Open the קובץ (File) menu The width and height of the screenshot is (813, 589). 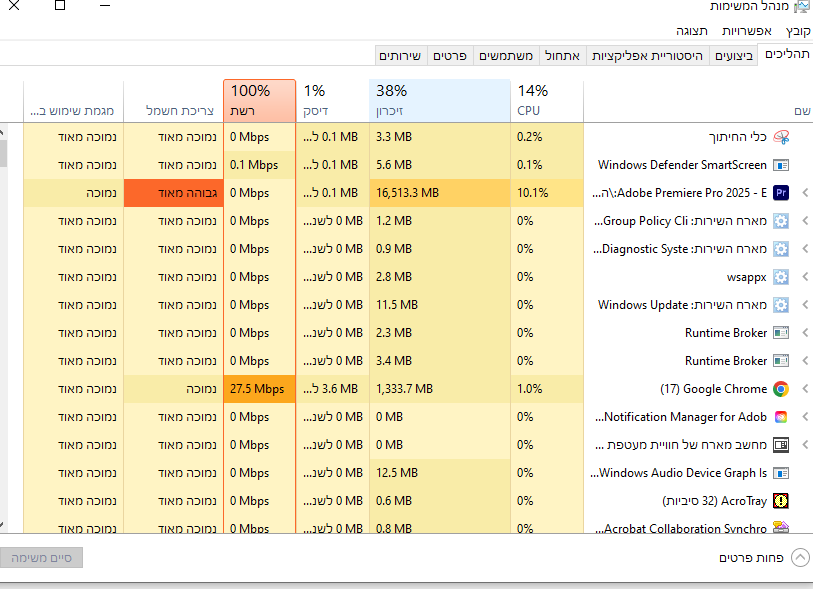coord(797,31)
